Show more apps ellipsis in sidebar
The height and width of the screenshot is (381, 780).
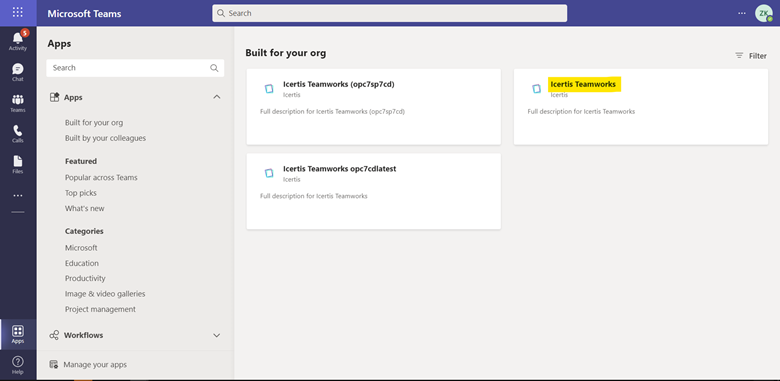click(x=18, y=195)
